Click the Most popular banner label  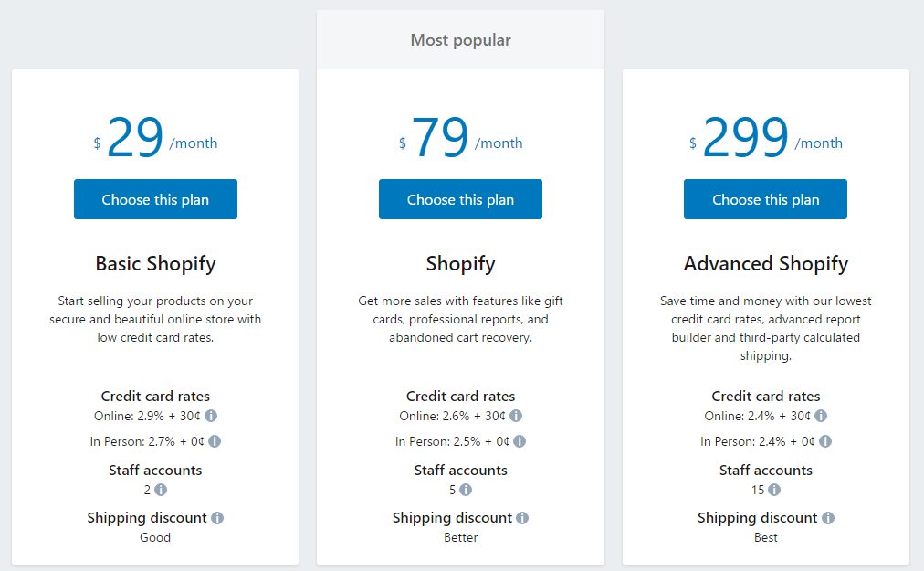pyautogui.click(x=460, y=40)
